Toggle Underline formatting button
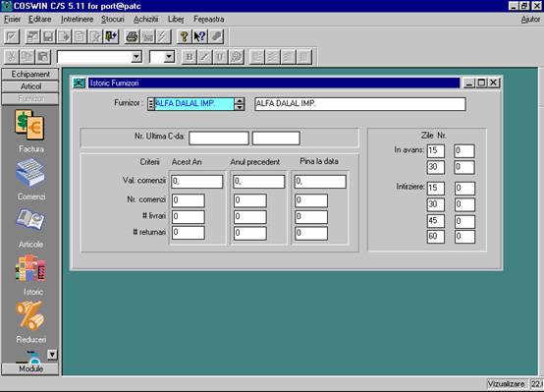 tap(220, 57)
